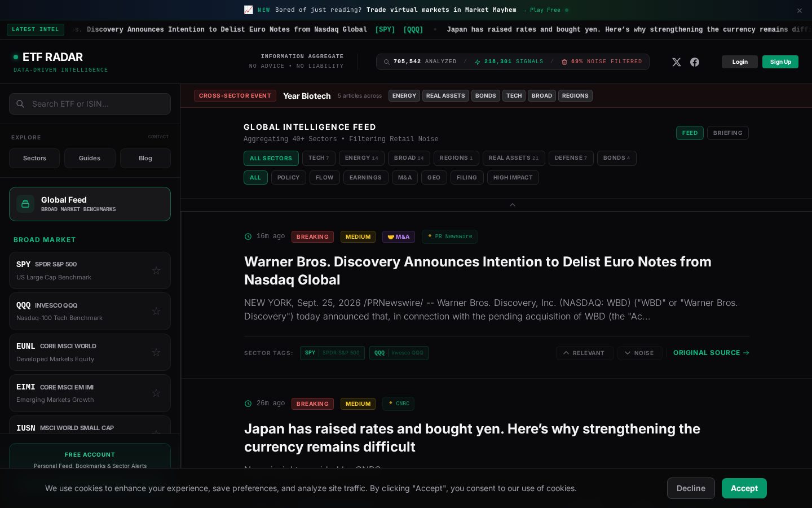The height and width of the screenshot is (508, 812).
Task: Open the Japan raised rates article headline
Action: click(x=472, y=438)
